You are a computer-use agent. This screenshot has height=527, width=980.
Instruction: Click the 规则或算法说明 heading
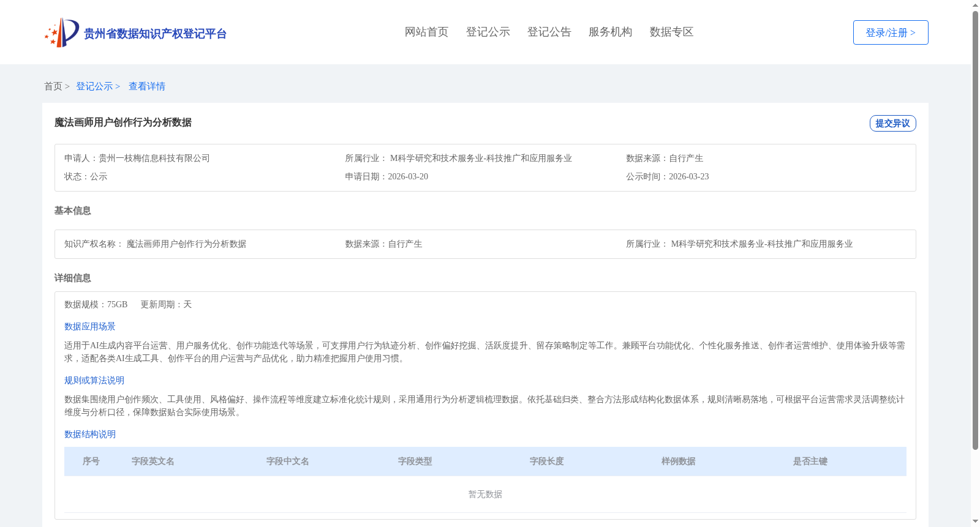pyautogui.click(x=94, y=380)
